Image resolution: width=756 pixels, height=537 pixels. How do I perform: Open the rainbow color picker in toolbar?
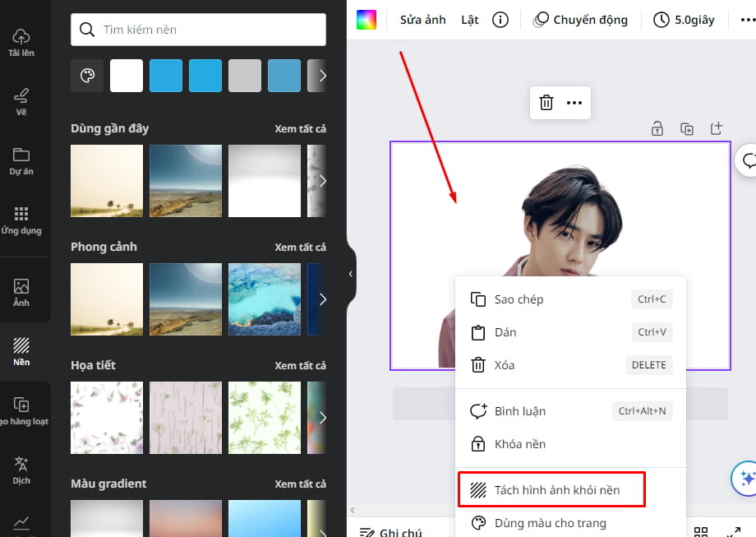click(366, 20)
